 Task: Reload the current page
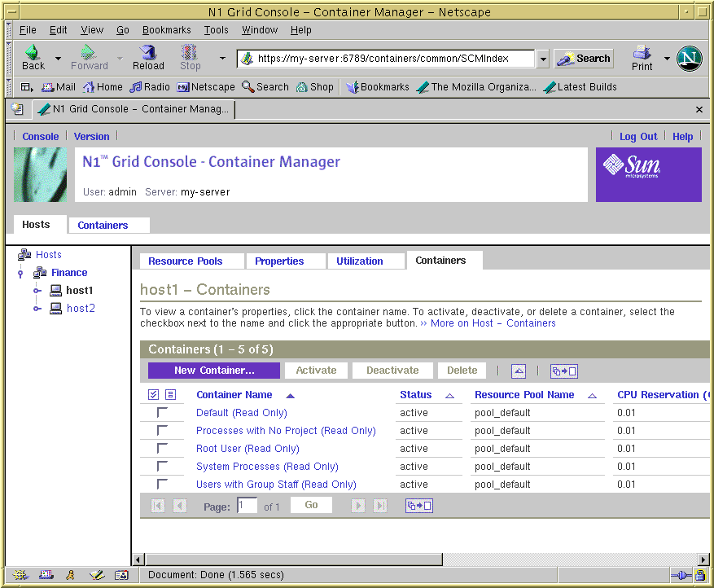pos(148,57)
